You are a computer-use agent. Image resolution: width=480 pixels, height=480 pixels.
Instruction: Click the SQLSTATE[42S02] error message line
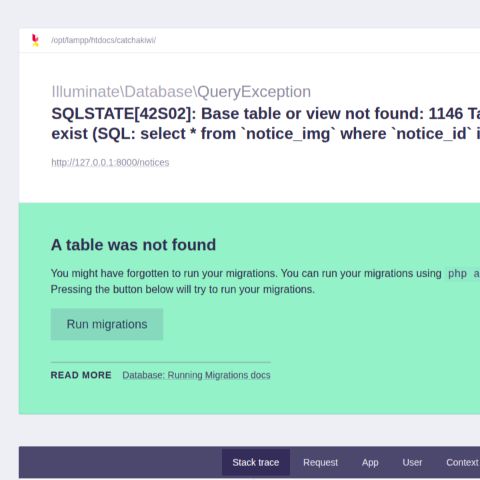266,114
